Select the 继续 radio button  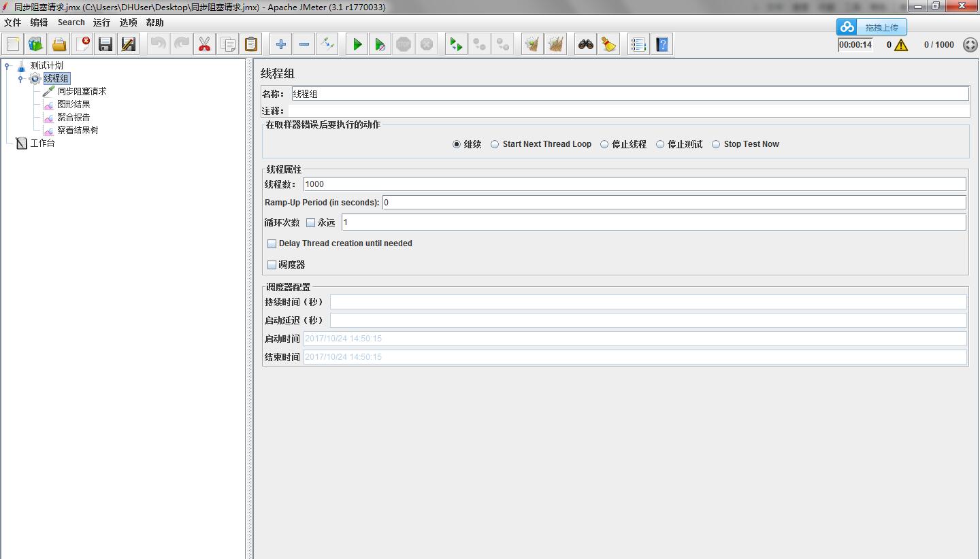[457, 144]
